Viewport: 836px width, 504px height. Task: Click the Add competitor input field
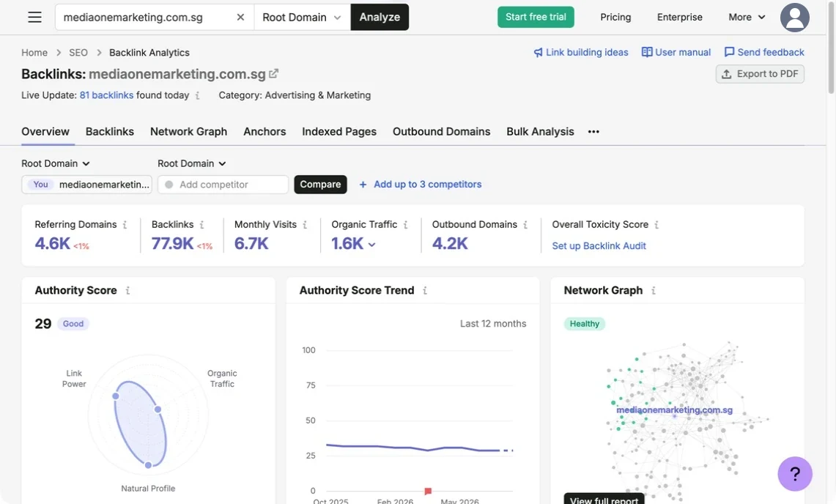point(223,185)
